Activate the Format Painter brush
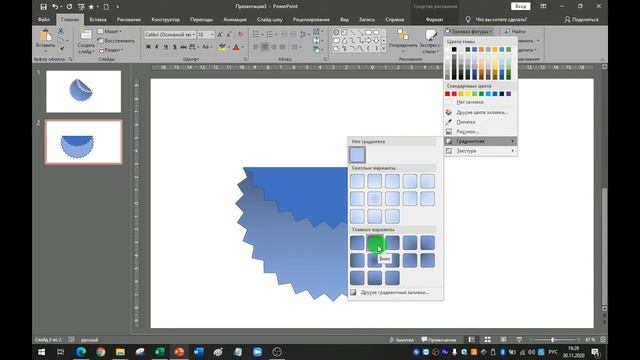 (x=61, y=49)
